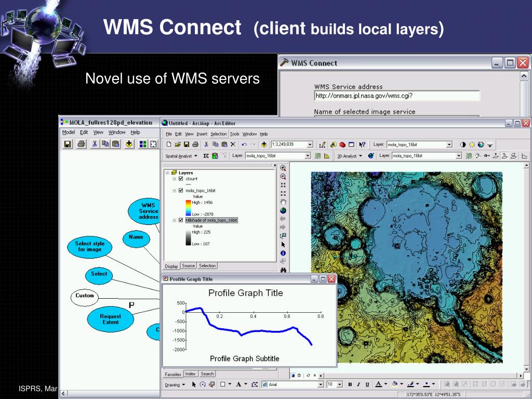Image resolution: width=532 pixels, height=399 pixels.
Task: Switch to the Source tab
Action: (188, 266)
